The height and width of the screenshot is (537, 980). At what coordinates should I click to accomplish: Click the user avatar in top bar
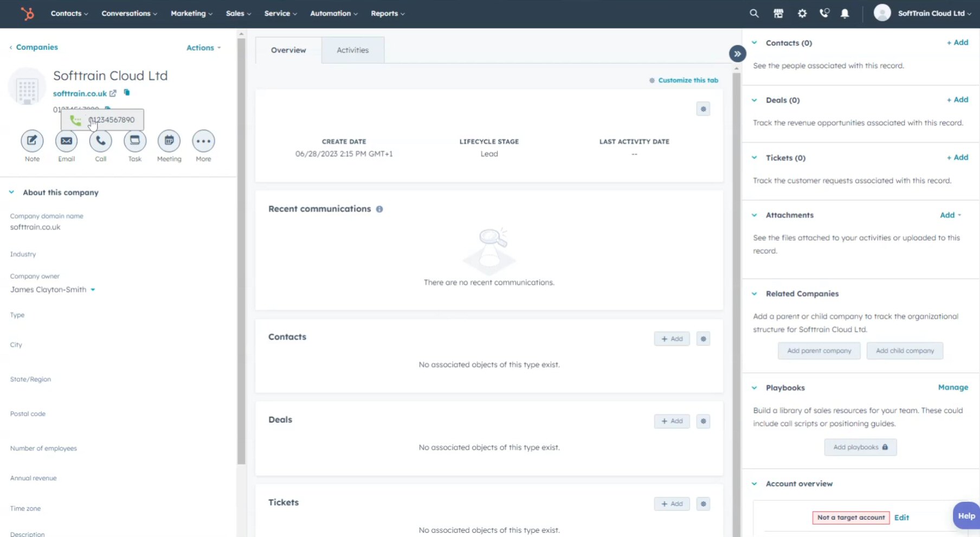point(882,12)
